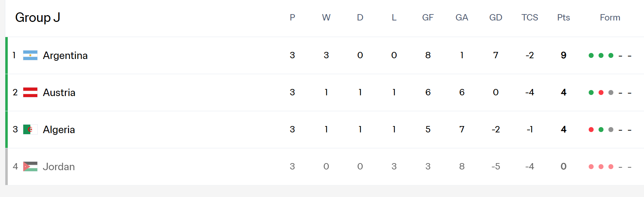Open the Argentina team link
Screen dimensions: 644x197
pos(65,55)
